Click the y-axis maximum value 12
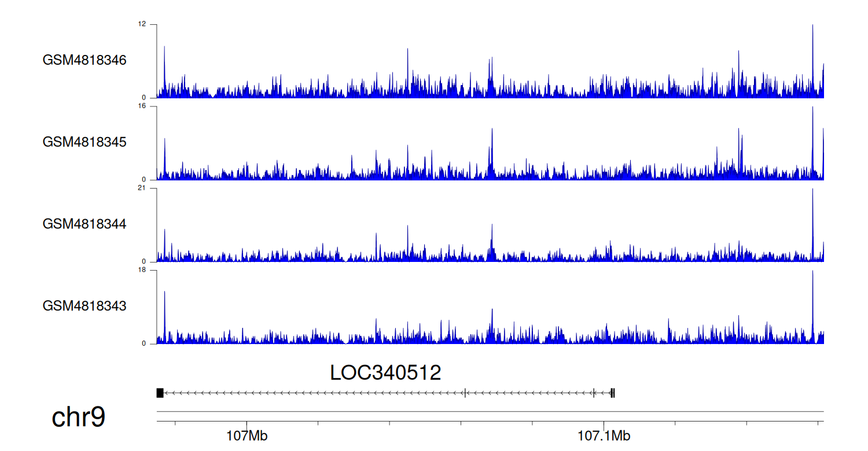Screen dimensions: 868x451 pyautogui.click(x=142, y=24)
